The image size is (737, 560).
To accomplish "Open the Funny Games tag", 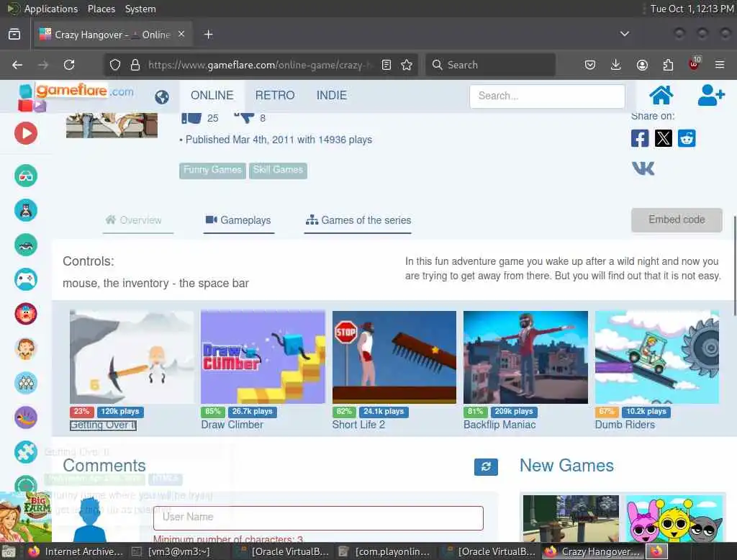I will click(212, 170).
